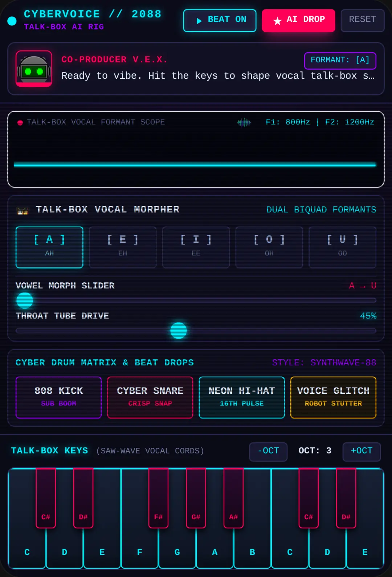Viewport: 392px width, 577px height.
Task: Click the CYBERVOICE // 2088 title
Action: [93, 14]
